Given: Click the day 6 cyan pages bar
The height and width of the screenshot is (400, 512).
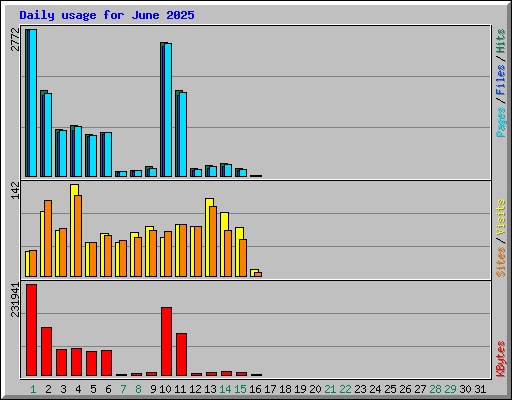Looking at the screenshot, I should [x=108, y=155].
